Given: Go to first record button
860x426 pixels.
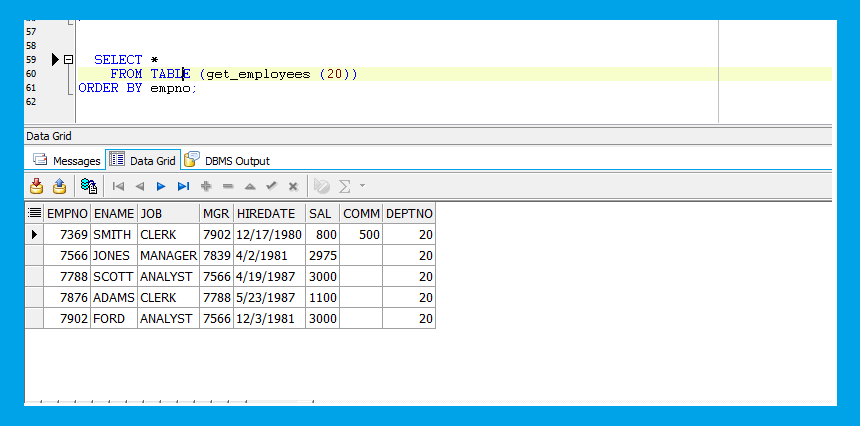Looking at the screenshot, I should point(118,186).
